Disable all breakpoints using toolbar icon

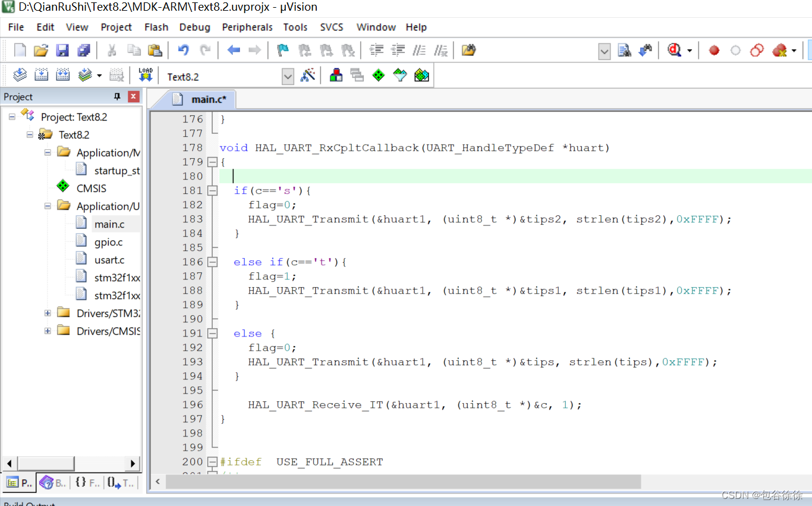coord(757,50)
